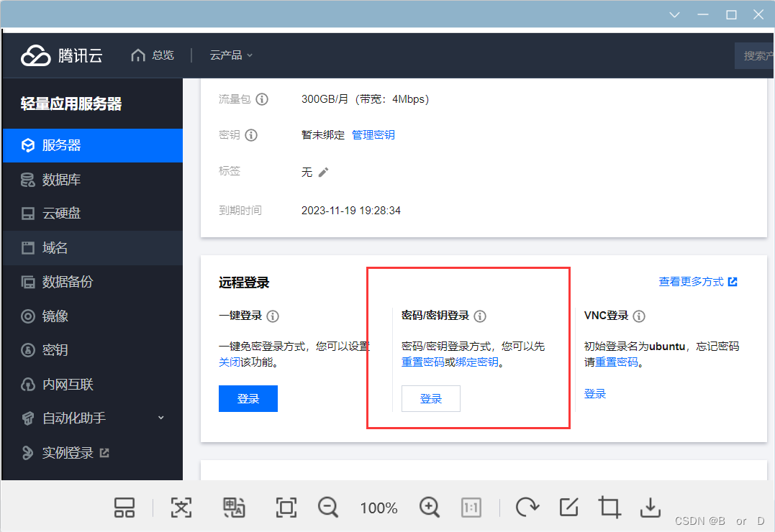775x532 pixels.
Task: Maximize the image viewer window
Action: click(x=732, y=15)
